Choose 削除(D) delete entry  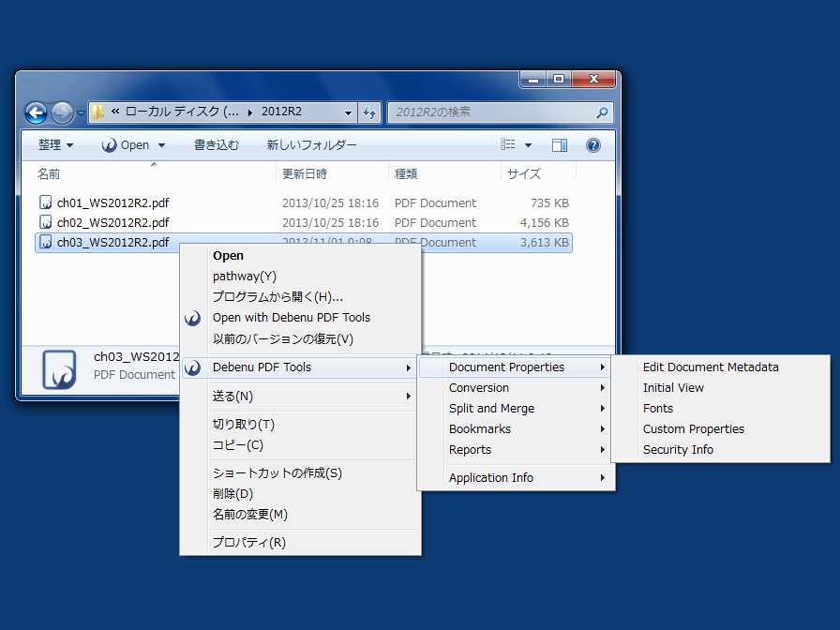(x=301, y=494)
